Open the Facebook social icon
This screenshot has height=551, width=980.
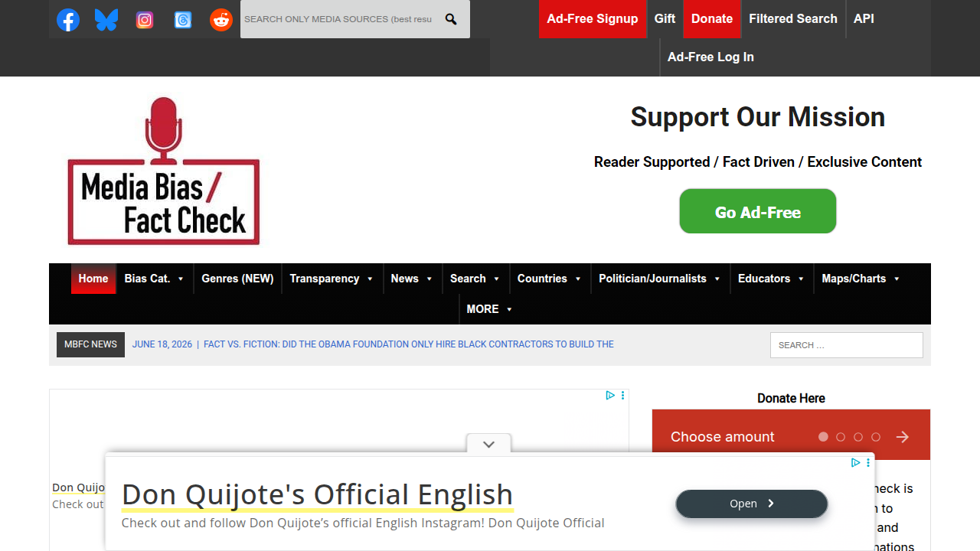tap(68, 20)
